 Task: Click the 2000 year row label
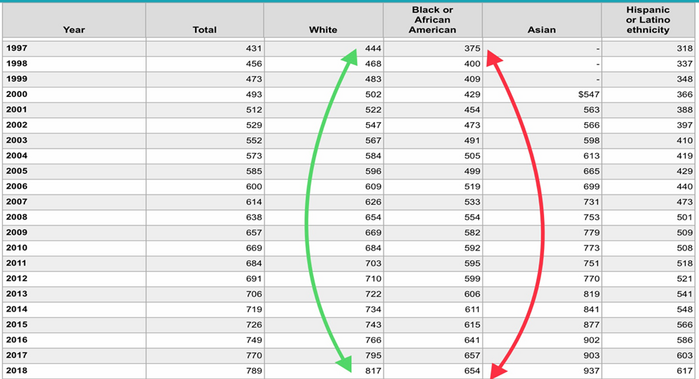(x=16, y=94)
